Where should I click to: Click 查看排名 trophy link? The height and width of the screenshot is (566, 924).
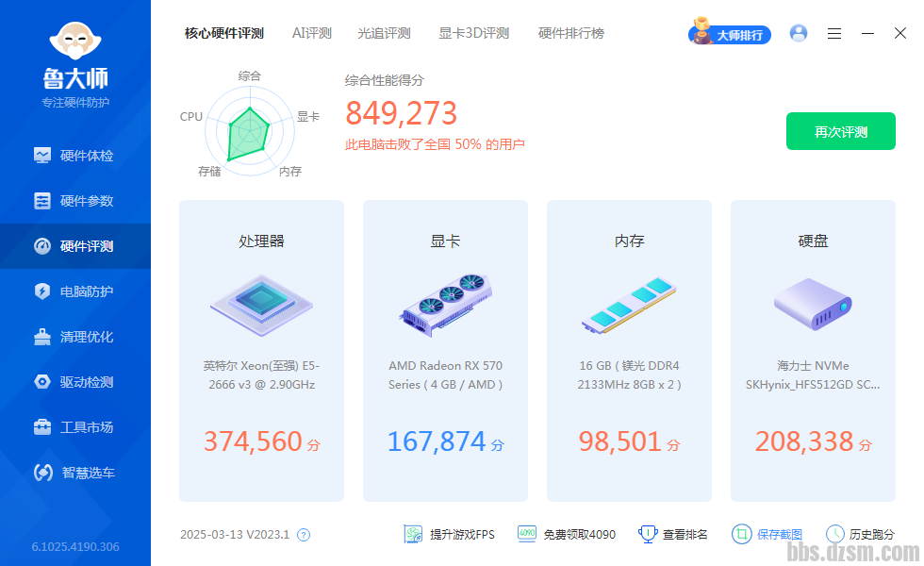pos(673,534)
